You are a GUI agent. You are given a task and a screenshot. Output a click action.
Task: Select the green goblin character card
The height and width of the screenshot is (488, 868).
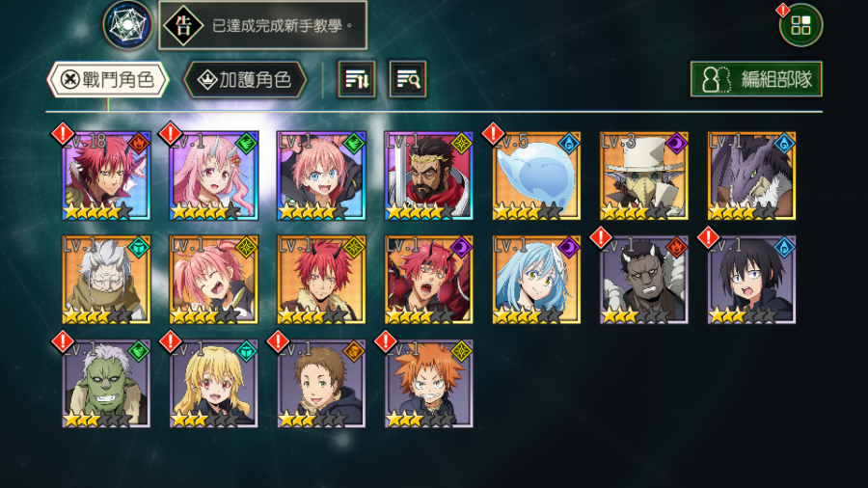pos(106,384)
